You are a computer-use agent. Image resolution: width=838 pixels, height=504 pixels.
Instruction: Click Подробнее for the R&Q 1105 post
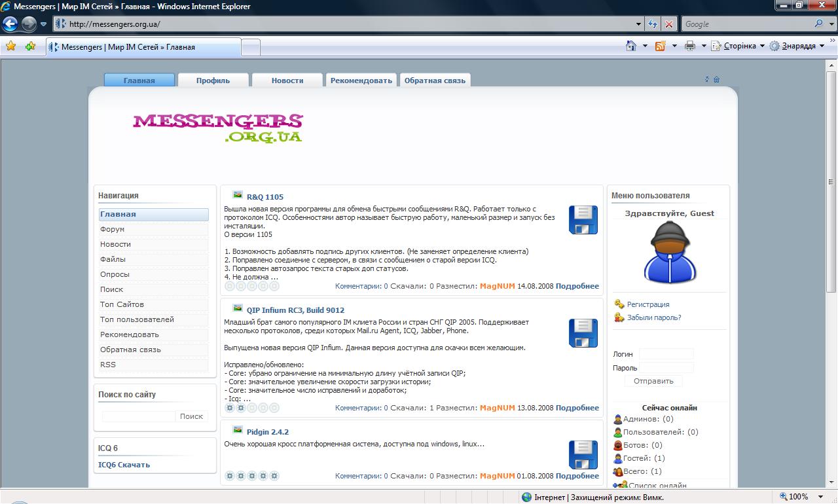pos(577,286)
